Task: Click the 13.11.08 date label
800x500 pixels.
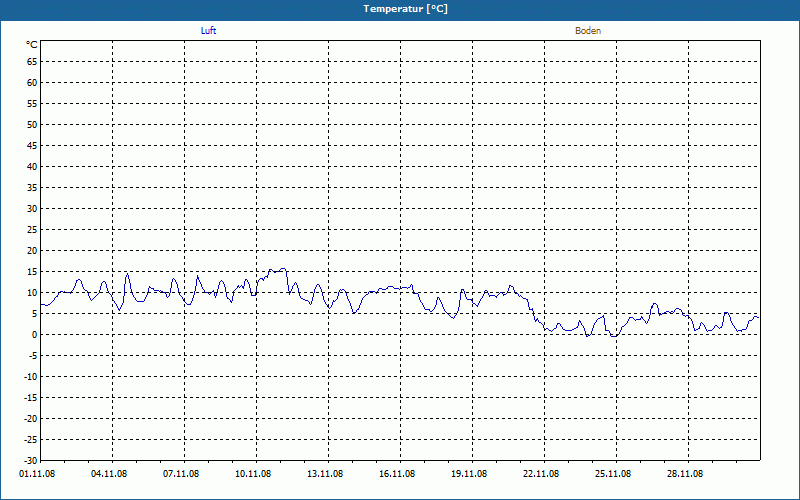Action: tap(325, 474)
